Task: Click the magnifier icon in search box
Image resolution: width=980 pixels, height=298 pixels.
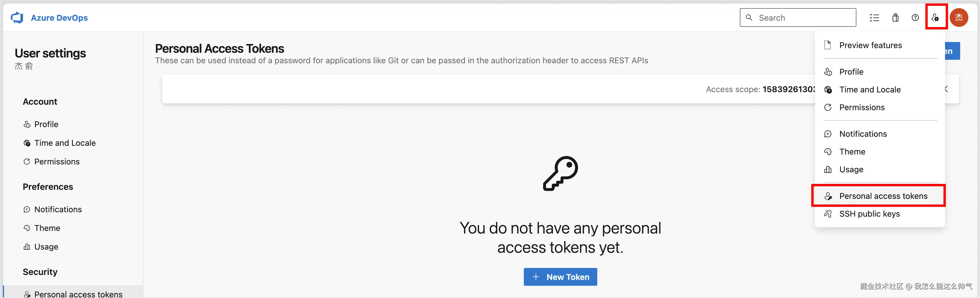Action: point(749,17)
